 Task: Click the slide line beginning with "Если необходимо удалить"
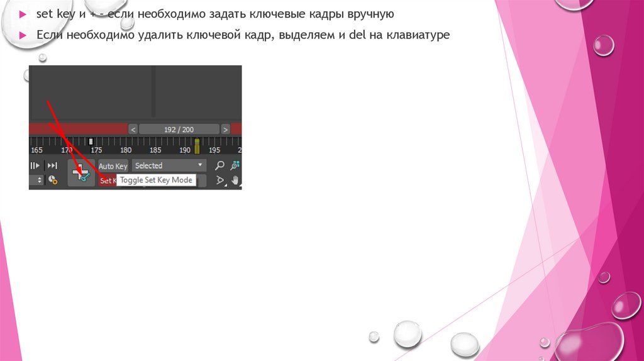[x=243, y=35]
